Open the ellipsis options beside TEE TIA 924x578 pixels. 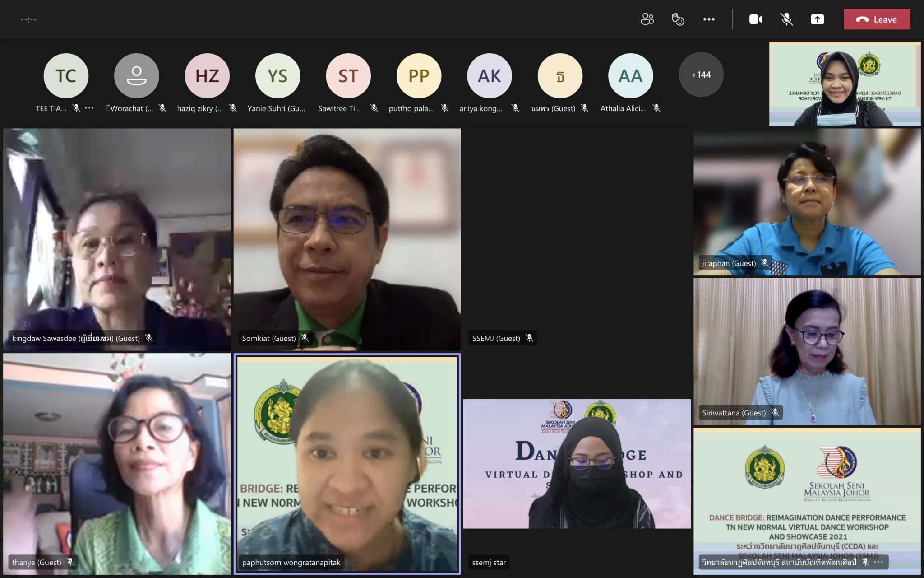(x=89, y=108)
